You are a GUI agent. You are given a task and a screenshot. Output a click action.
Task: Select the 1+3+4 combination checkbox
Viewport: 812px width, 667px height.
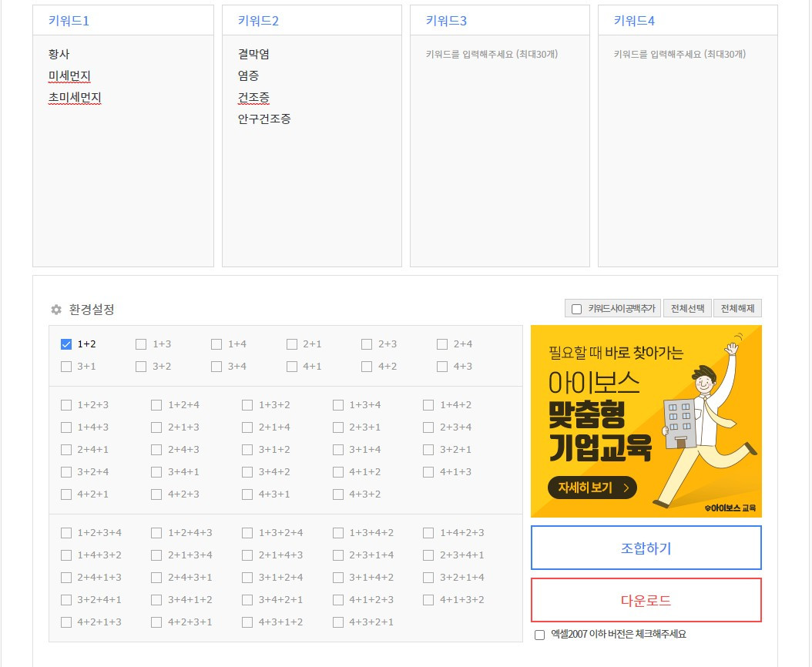pyautogui.click(x=338, y=405)
